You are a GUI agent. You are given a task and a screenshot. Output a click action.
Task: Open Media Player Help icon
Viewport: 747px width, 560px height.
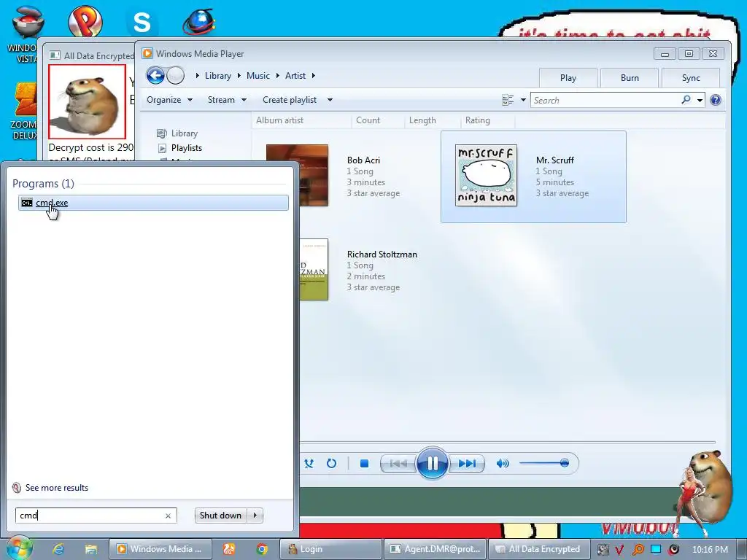pos(715,100)
